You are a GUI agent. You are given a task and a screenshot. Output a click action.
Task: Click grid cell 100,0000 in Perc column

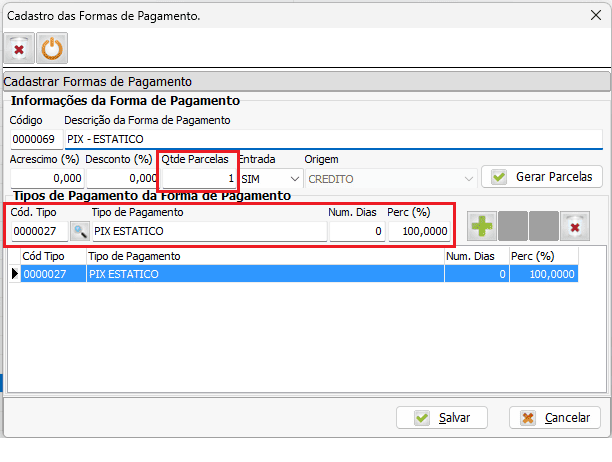[x=544, y=274]
